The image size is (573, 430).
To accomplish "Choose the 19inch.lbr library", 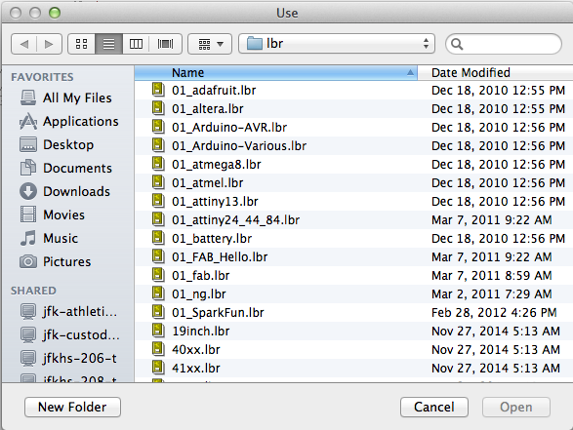I will 201,331.
